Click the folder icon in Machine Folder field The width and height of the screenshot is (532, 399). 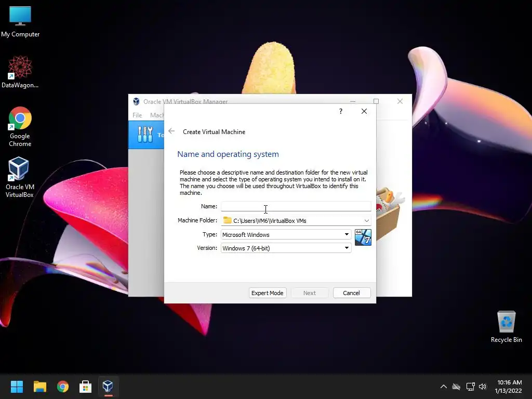(x=228, y=220)
